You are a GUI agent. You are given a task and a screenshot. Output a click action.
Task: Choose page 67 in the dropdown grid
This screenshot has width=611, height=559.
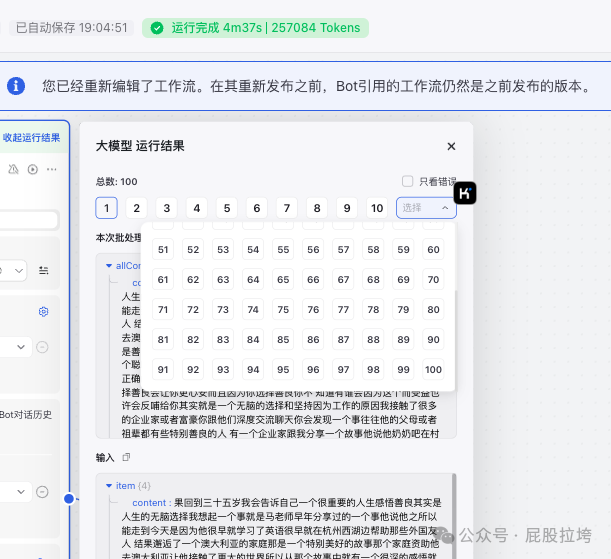[x=343, y=279]
